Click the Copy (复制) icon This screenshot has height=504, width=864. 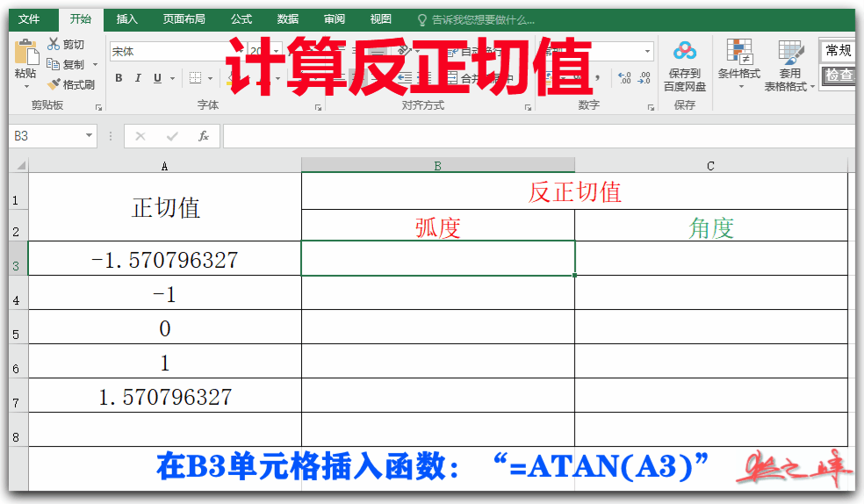click(x=53, y=64)
